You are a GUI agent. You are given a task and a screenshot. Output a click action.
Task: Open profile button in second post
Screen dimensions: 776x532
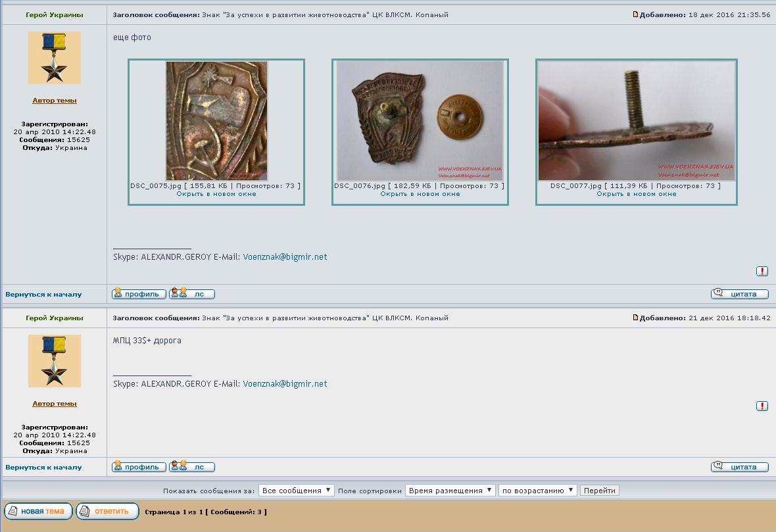point(139,467)
